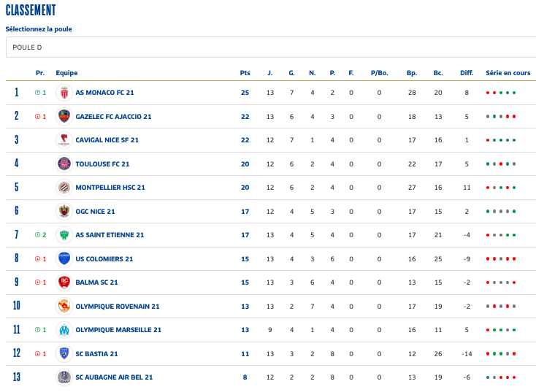This screenshot has height=392, width=536.
Task: Open the Cavigal Nice SF 21 team link
Action: point(107,140)
